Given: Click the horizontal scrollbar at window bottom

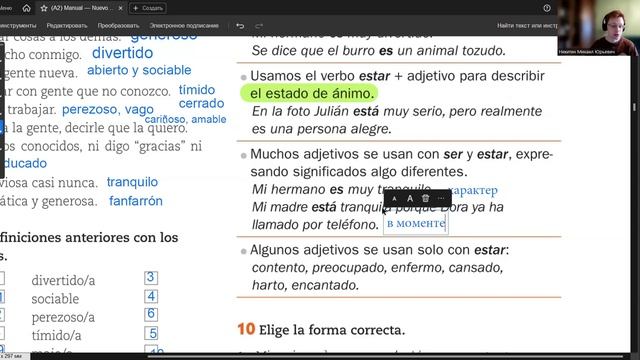Looking at the screenshot, I should (386, 357).
